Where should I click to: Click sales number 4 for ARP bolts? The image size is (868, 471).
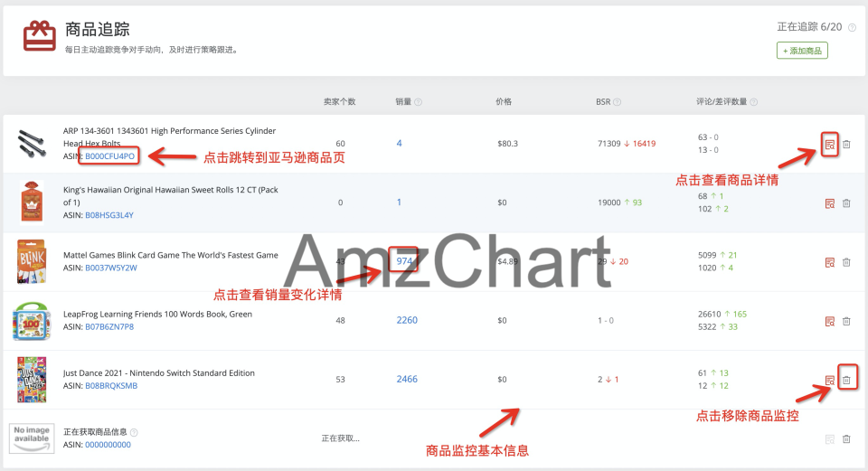(x=399, y=144)
